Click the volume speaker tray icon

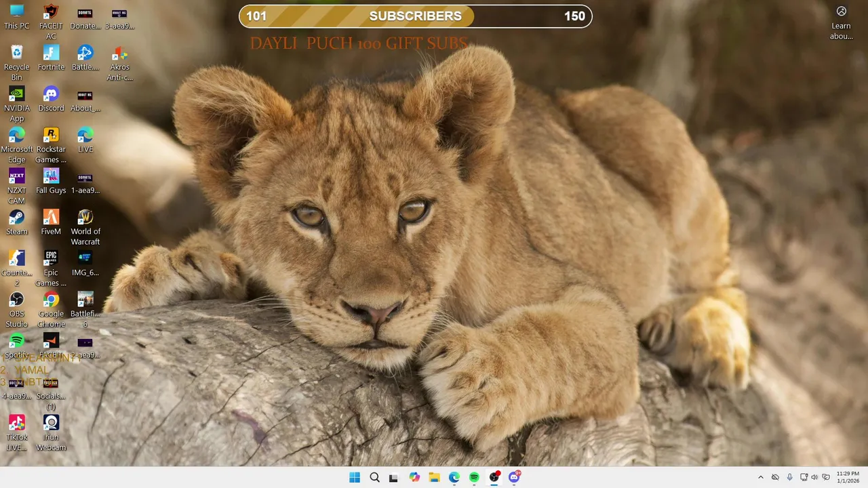[x=814, y=477]
